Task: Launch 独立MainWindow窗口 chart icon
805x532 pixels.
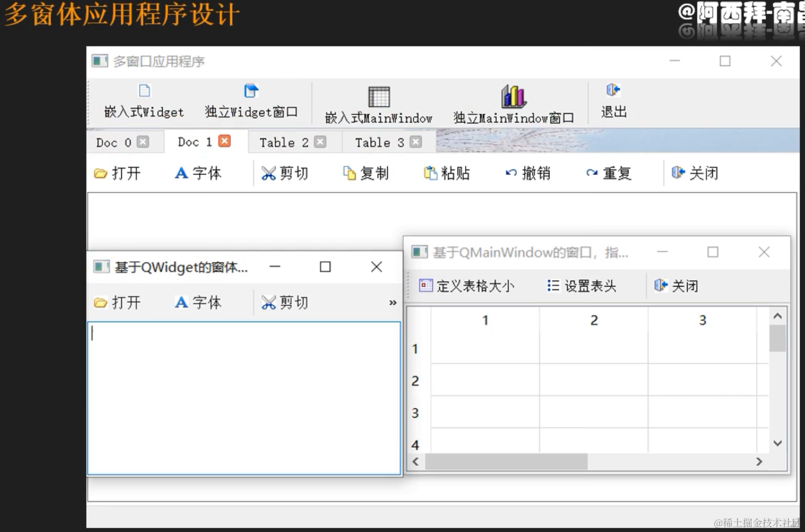Action: pyautogui.click(x=514, y=96)
